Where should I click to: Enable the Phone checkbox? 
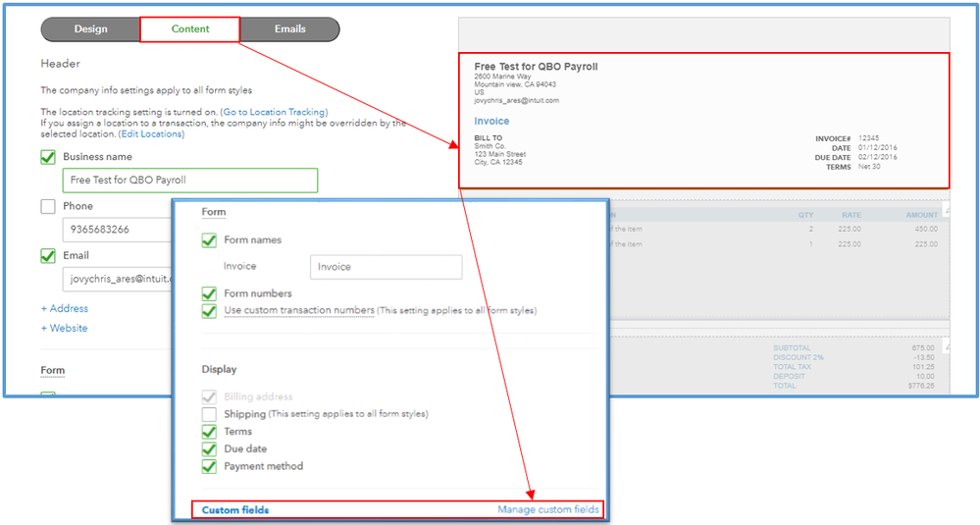tap(48, 206)
